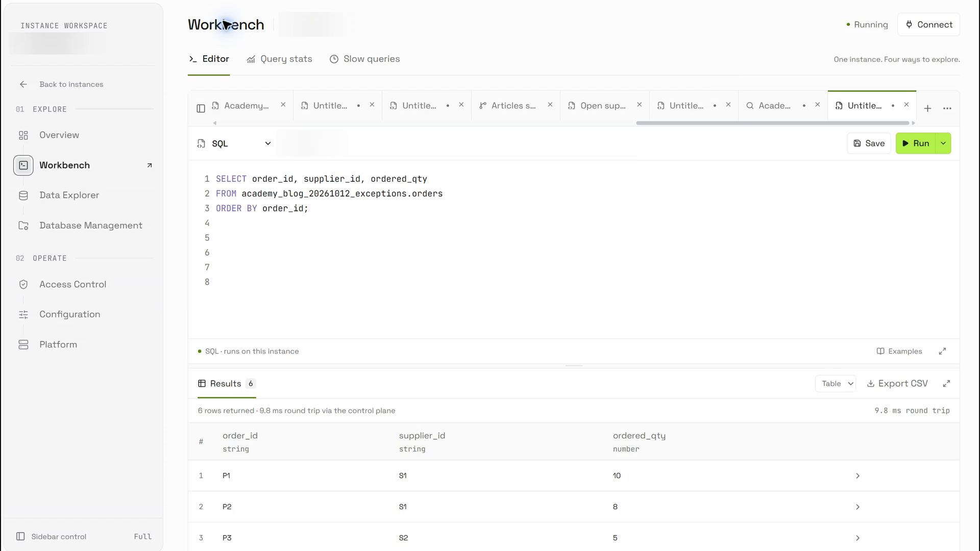Expand row P1 details chevron
The image size is (980, 551).
click(857, 476)
